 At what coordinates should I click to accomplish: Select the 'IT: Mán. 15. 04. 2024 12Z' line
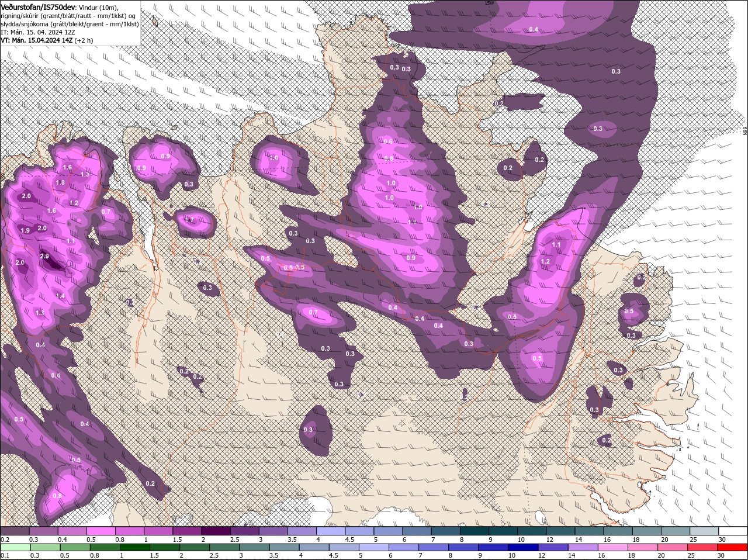pos(38,32)
